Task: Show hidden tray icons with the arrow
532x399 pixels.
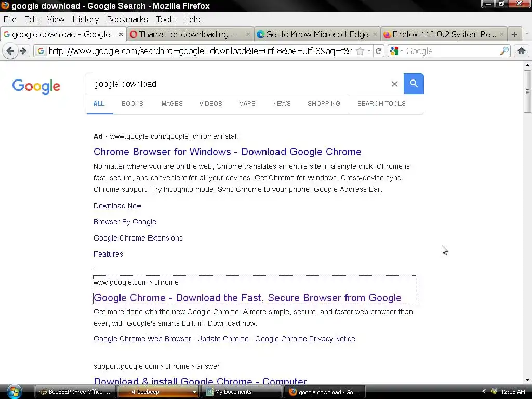Action: (484, 392)
